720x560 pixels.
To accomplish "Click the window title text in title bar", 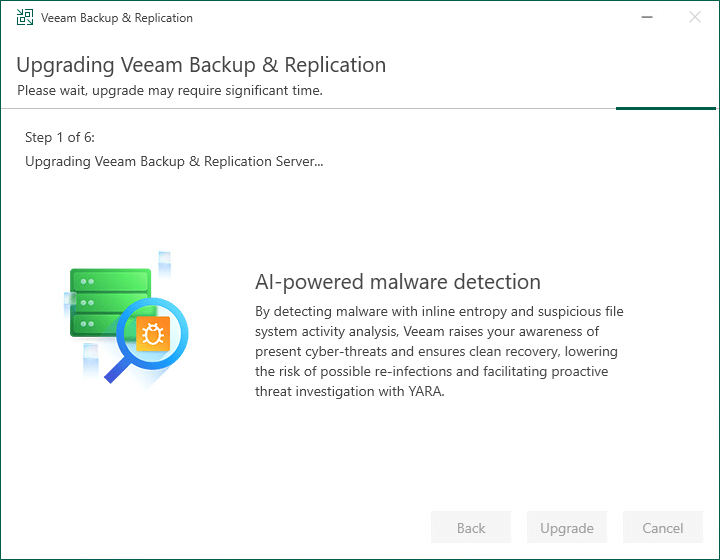I will [117, 18].
